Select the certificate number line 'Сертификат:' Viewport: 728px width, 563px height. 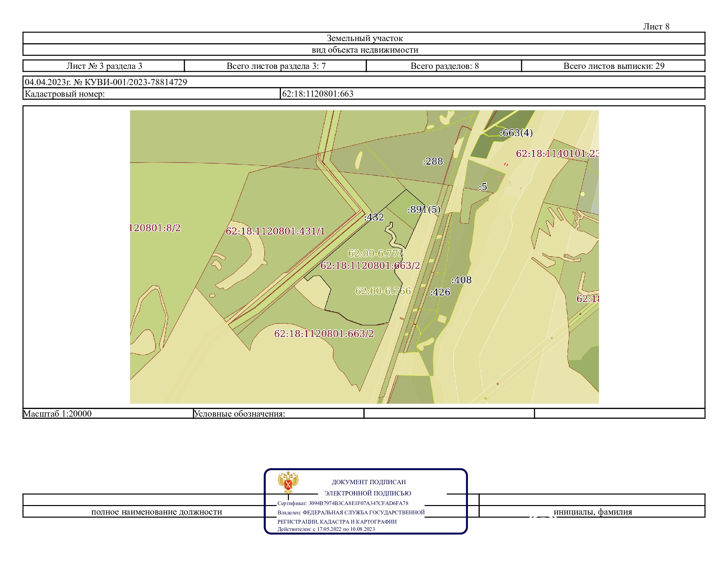coord(343,503)
